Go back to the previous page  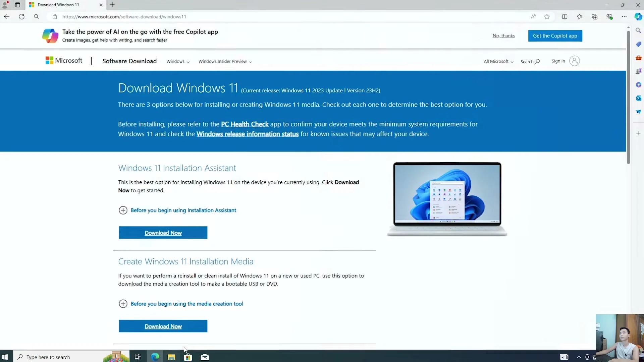coord(7,16)
